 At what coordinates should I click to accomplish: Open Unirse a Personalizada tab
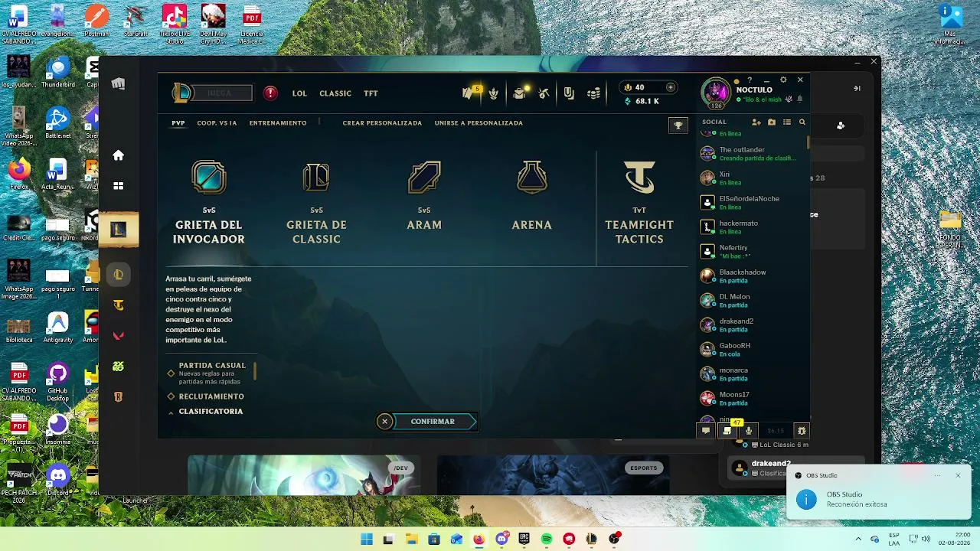click(479, 122)
